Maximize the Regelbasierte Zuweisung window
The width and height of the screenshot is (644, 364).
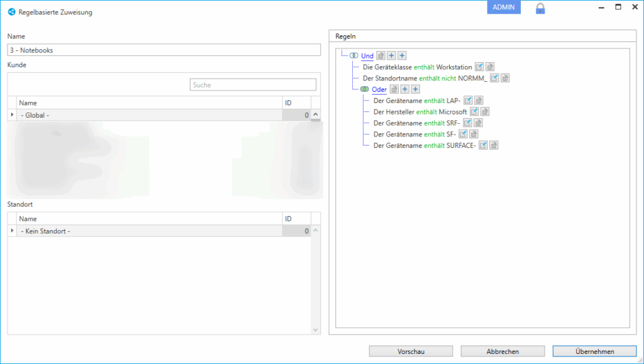[x=618, y=7]
